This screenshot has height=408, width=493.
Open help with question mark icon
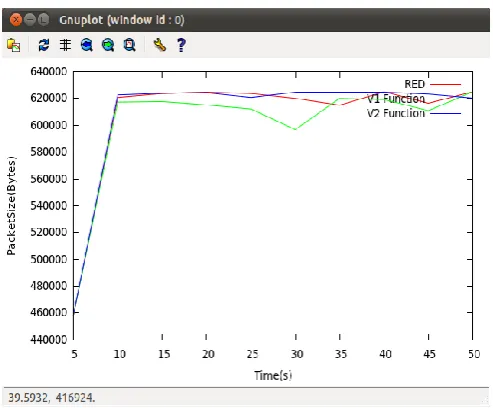coord(181,45)
